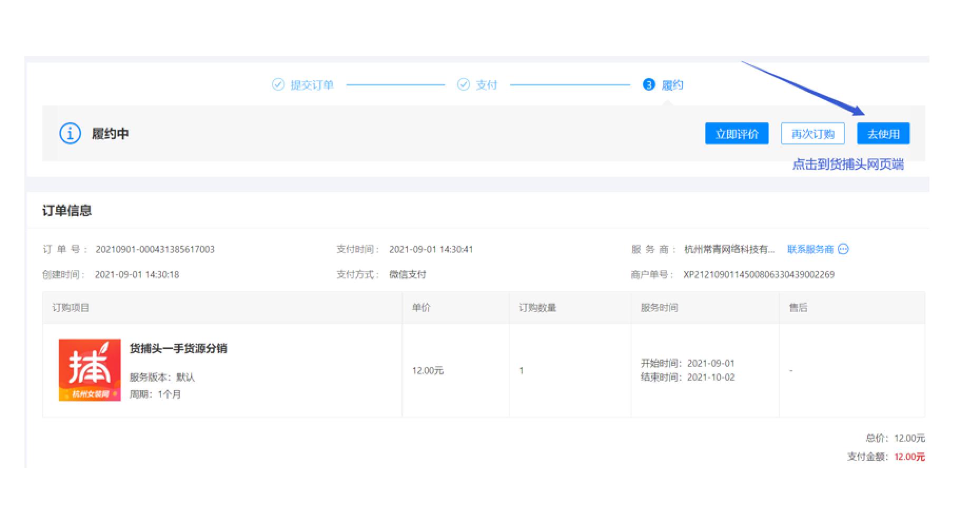980x522 pixels.
Task: Click the 售后 column header
Action: click(x=798, y=308)
